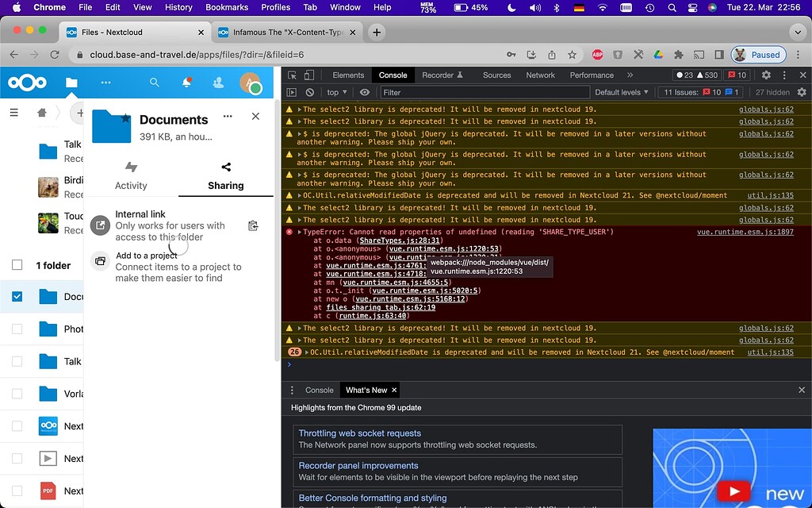The image size is (812, 508).
Task: Toggle the Nextcloud navigation hamburger menu
Action: click(x=14, y=113)
